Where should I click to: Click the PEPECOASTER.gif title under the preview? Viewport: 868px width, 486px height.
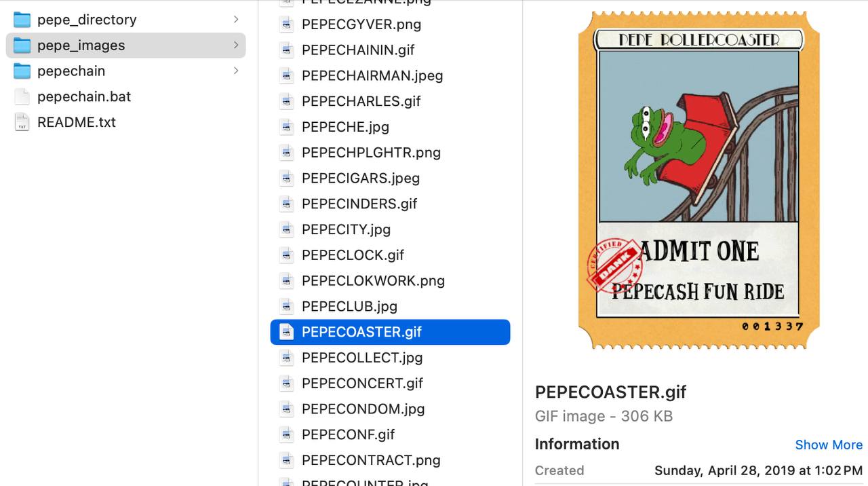(610, 392)
